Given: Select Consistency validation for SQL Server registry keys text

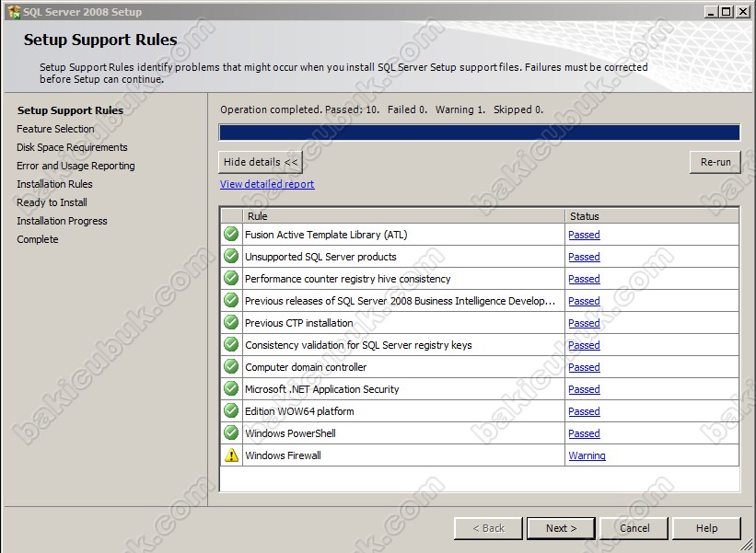Looking at the screenshot, I should coord(358,345).
